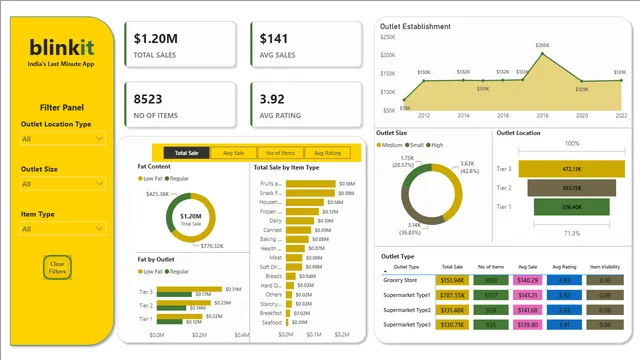
Task: Select the Tier 1 funnel bar 336.40K
Action: 571,207
